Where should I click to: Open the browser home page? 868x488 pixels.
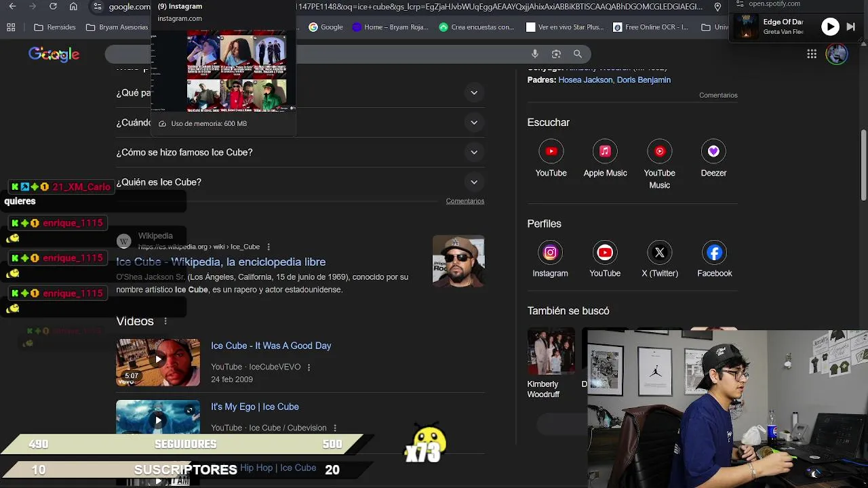click(73, 7)
